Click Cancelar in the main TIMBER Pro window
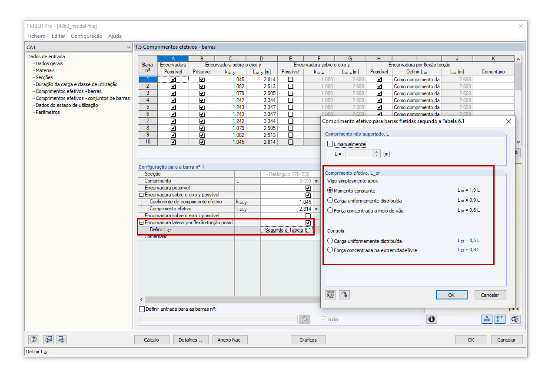This screenshot has height=392, width=555. [506, 340]
